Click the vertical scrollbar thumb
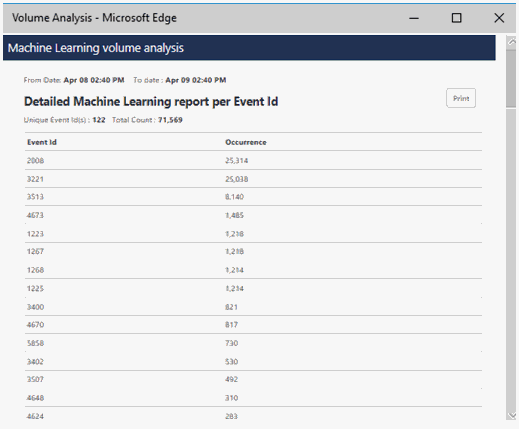Viewport: 519px width, 429px height. pos(511,78)
